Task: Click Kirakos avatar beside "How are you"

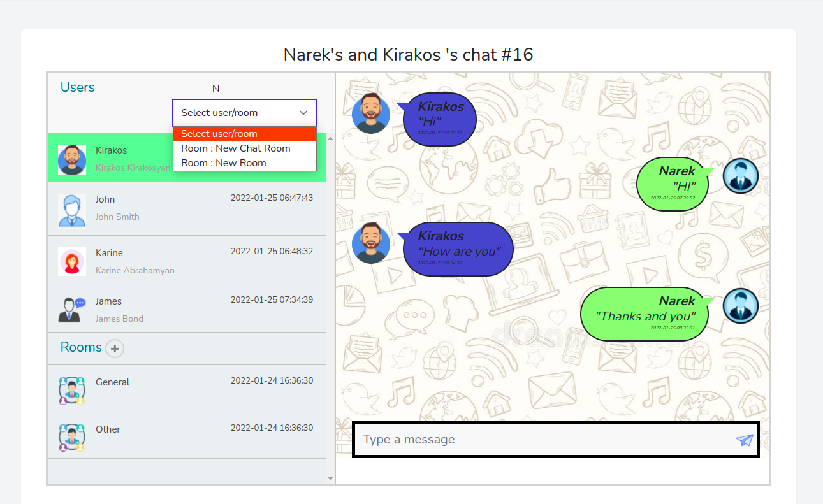Action: click(371, 243)
